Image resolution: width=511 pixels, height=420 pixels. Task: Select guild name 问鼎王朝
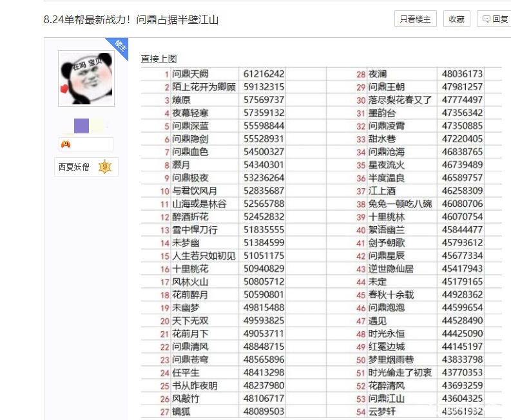(x=387, y=87)
